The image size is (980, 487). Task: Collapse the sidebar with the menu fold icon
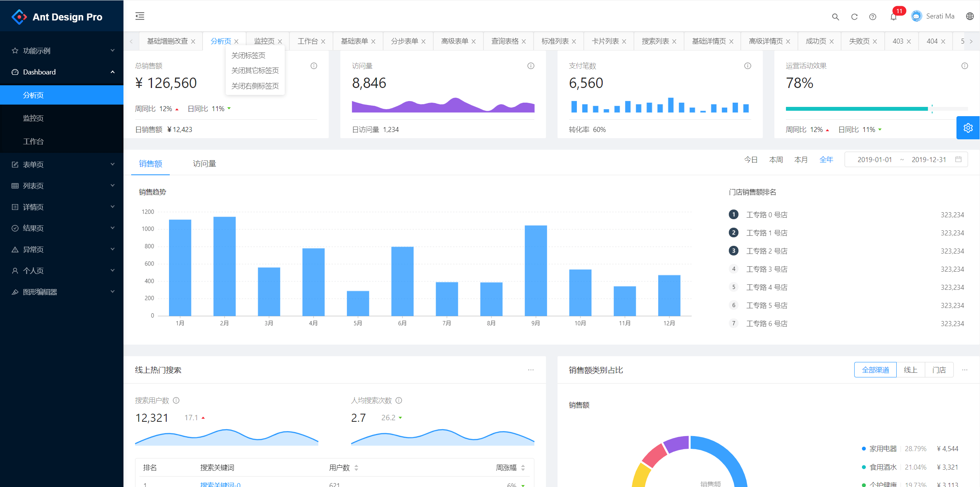(140, 16)
